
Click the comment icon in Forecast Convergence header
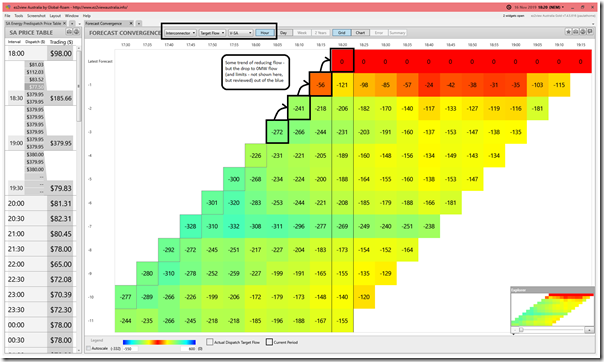590,32
